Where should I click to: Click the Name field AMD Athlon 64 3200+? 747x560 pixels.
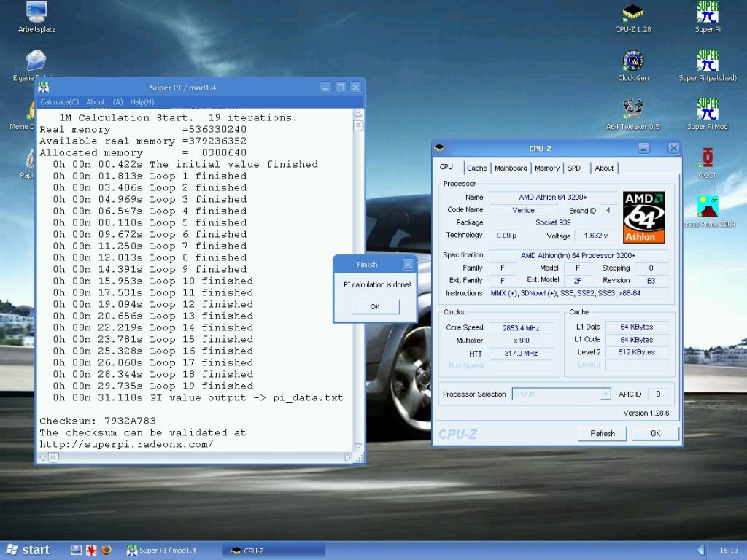[x=553, y=197]
